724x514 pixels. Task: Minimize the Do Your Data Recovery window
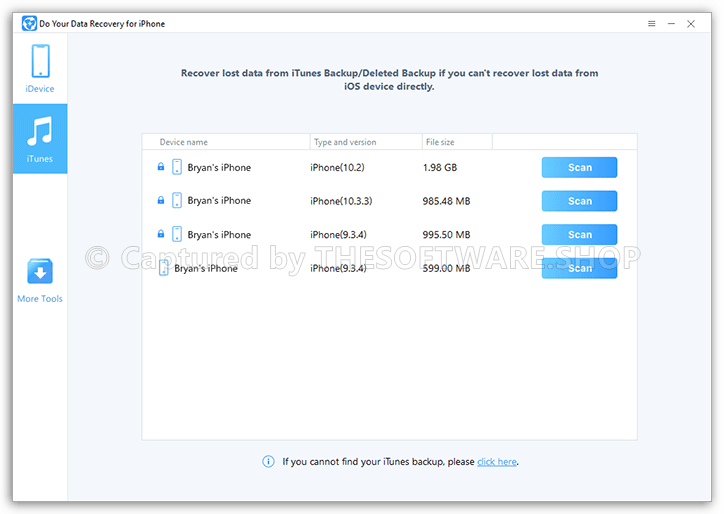point(671,24)
